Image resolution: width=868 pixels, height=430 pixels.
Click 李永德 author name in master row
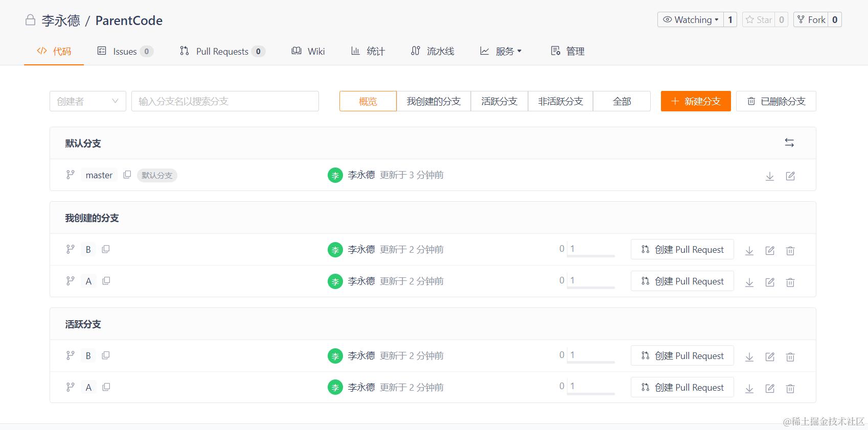coord(361,175)
